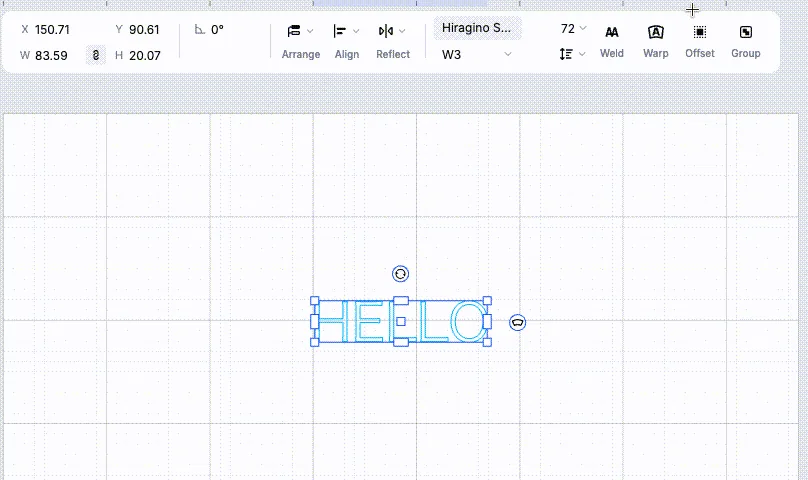Image resolution: width=808 pixels, height=480 pixels.
Task: Click the Weld text icon
Action: (612, 32)
